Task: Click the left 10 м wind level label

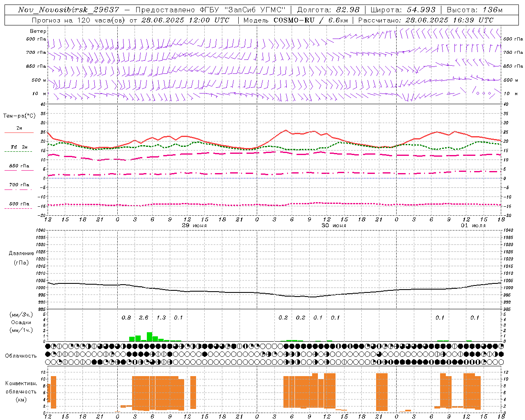Action: [x=39, y=94]
